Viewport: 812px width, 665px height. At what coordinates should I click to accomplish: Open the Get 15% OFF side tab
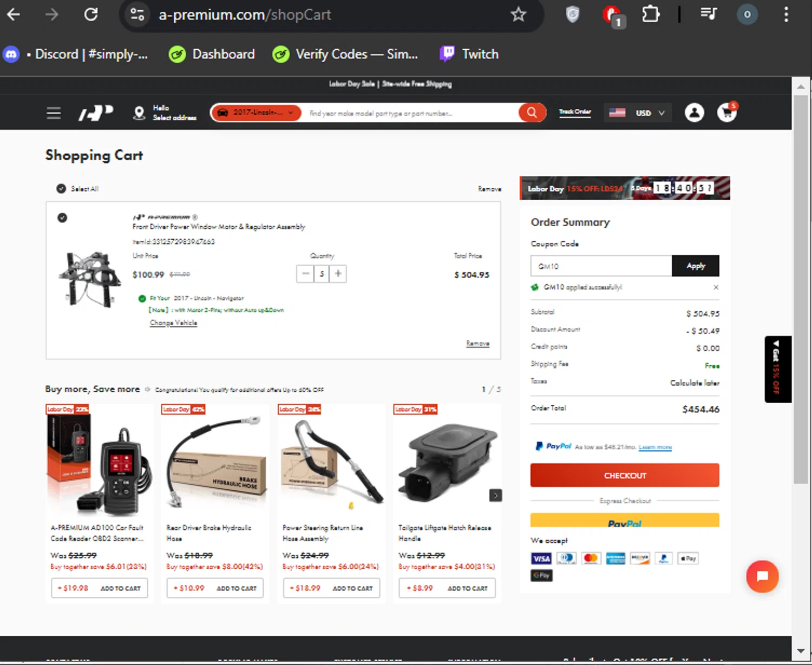coord(778,369)
